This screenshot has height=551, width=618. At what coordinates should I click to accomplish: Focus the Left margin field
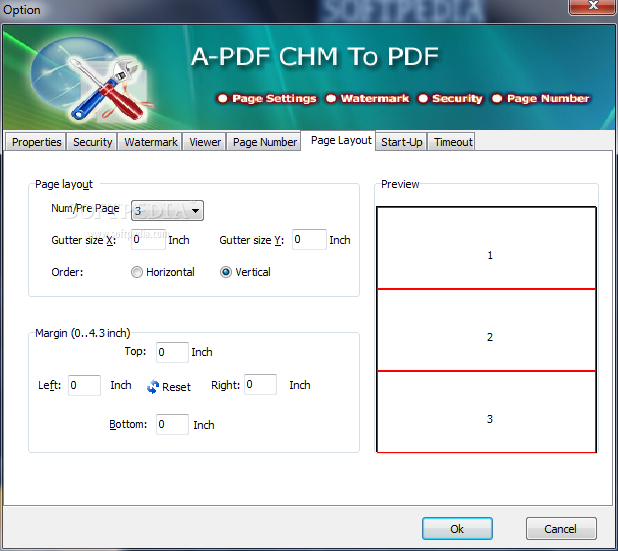coord(84,385)
